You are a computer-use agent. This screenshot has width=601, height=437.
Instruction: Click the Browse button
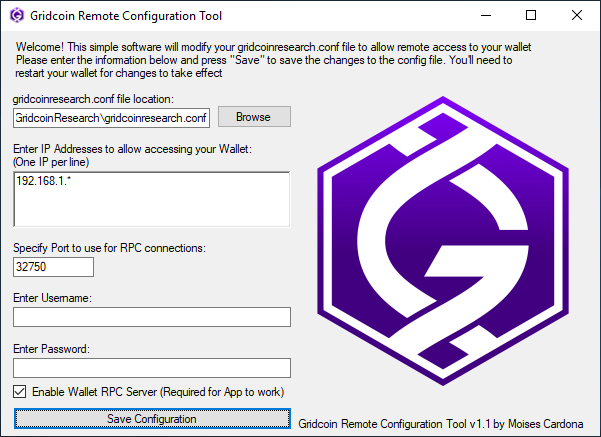[254, 117]
